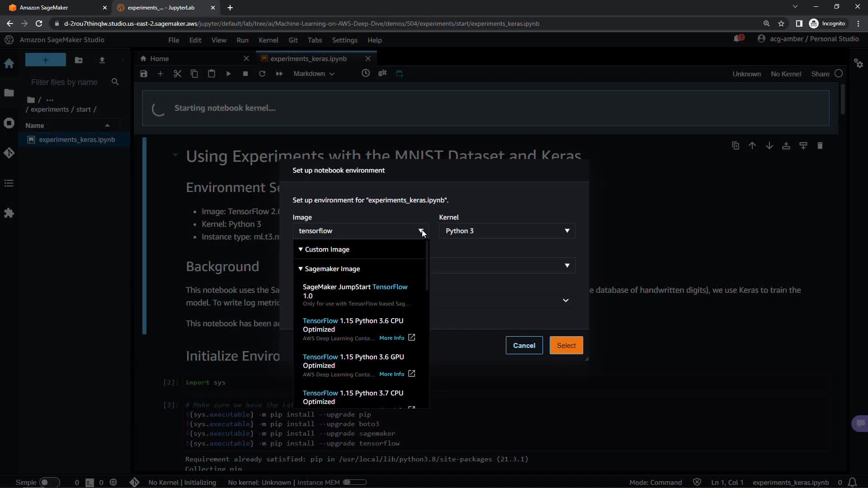Click the save notebook icon
Viewport: 868px width, 488px height.
[144, 74]
